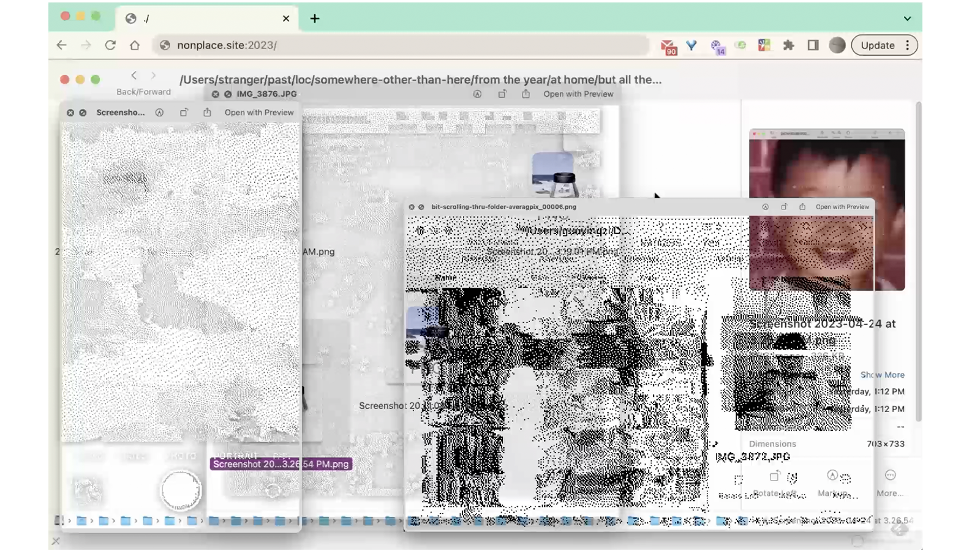Click the right-side vertical scrollbar
Image resolution: width=980 pixels, height=551 pixels.
[918, 263]
